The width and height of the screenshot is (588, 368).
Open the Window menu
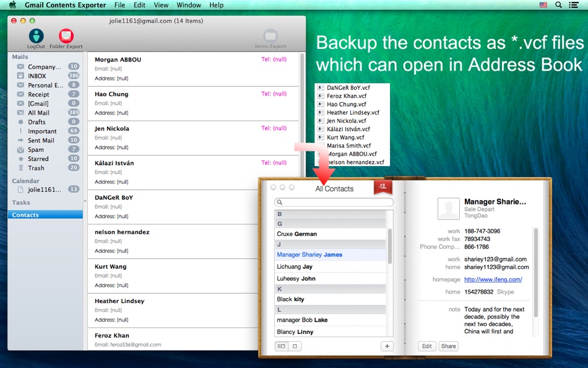[189, 5]
